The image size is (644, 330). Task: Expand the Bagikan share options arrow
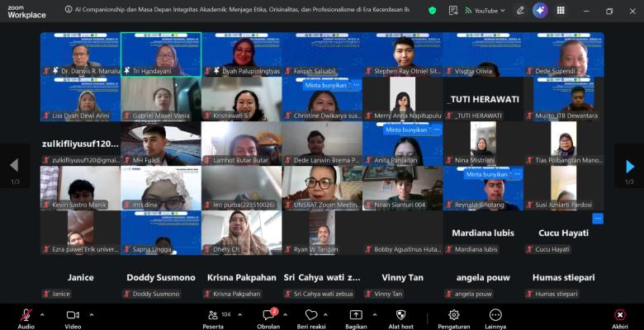pyautogui.click(x=375, y=315)
